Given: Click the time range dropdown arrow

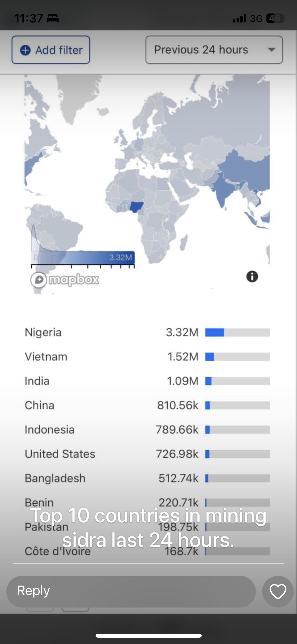Looking at the screenshot, I should pyautogui.click(x=271, y=50).
